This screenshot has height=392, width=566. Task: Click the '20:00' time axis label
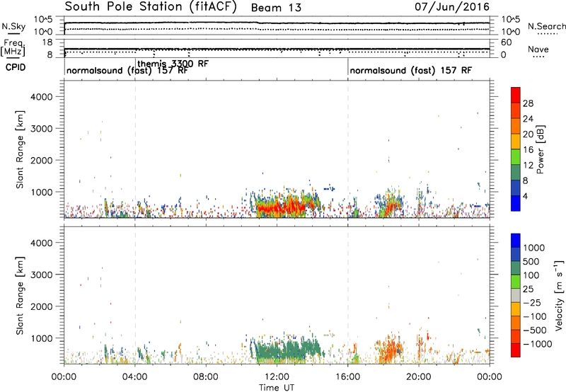point(418,377)
